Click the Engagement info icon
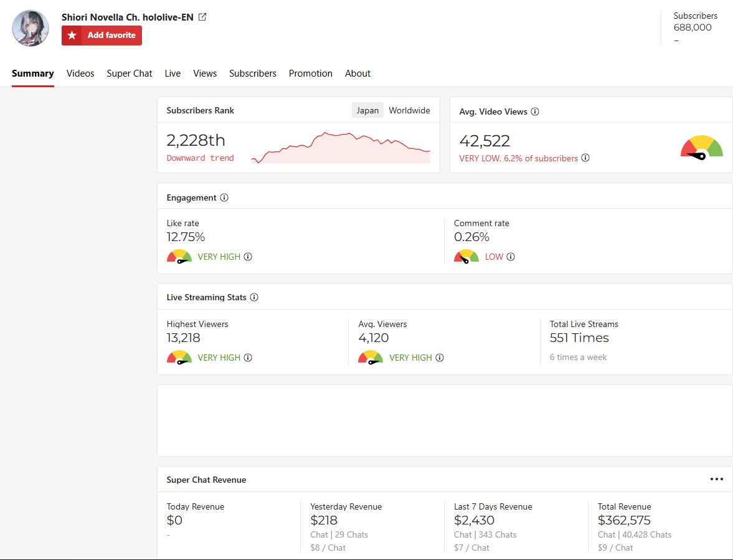Screen dimensions: 733x560 click(x=224, y=197)
